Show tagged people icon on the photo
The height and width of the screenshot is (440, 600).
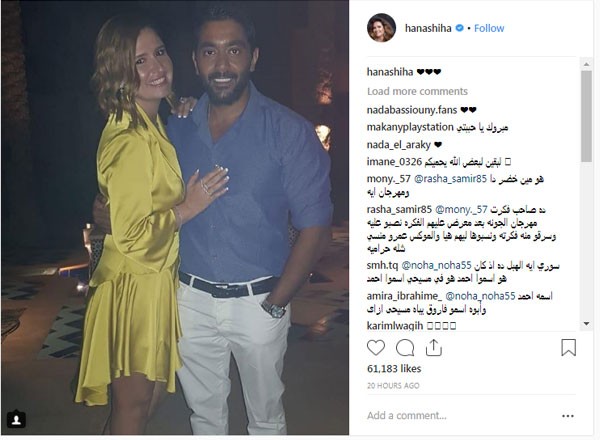click(x=16, y=420)
